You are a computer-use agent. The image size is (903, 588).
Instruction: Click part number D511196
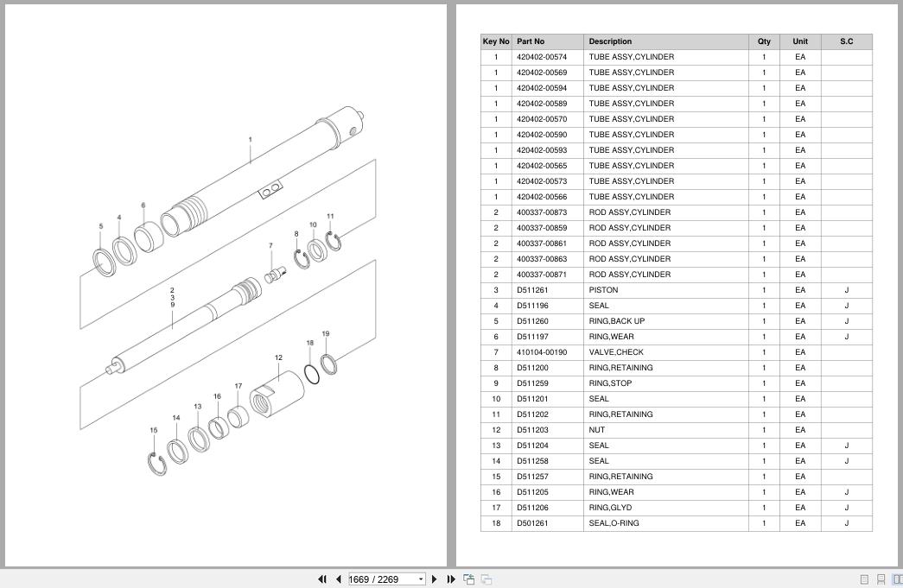tap(532, 306)
